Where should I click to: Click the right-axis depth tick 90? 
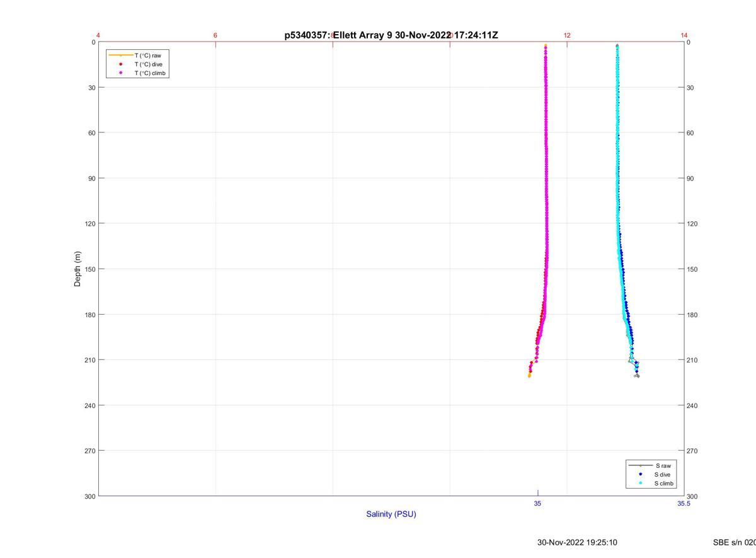tap(691, 178)
